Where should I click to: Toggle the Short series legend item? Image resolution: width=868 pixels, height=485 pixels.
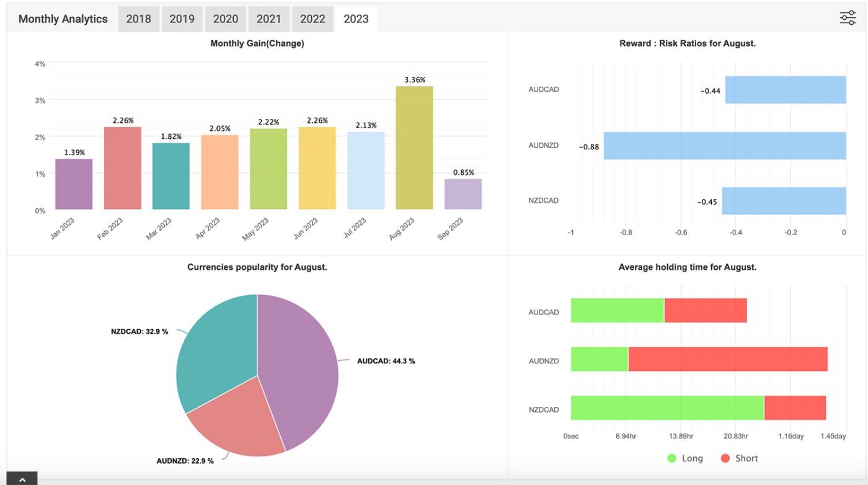point(739,458)
